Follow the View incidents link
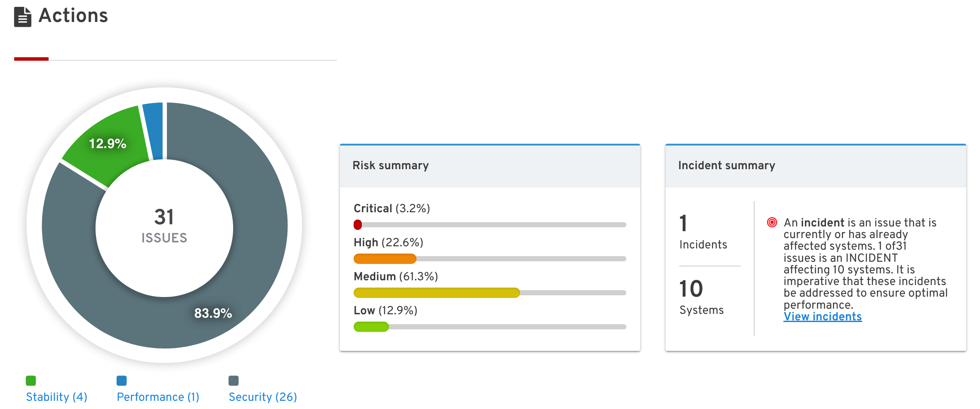 tap(822, 317)
